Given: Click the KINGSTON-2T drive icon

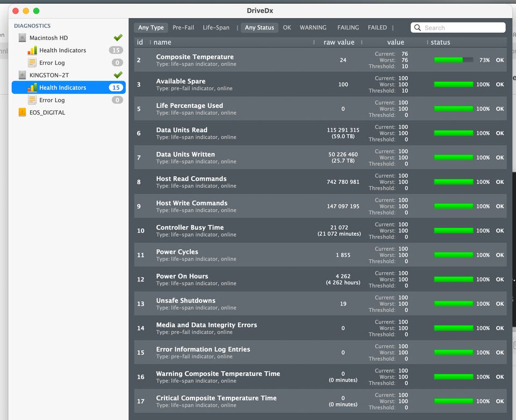Looking at the screenshot, I should (22, 75).
